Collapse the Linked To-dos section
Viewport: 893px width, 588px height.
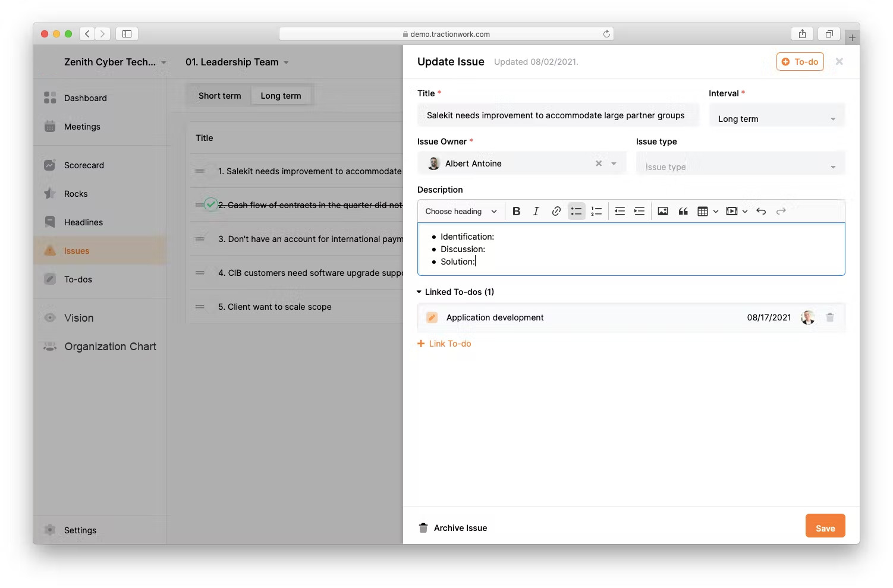(x=419, y=292)
